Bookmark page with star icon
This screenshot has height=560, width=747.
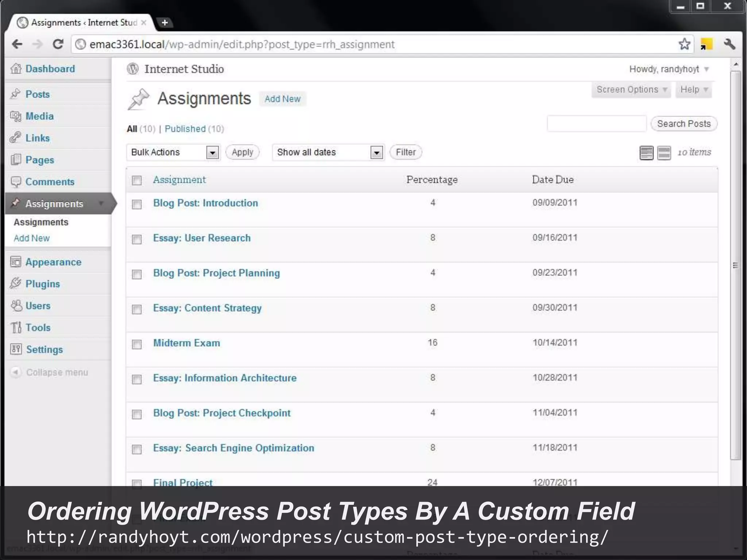[x=684, y=44]
